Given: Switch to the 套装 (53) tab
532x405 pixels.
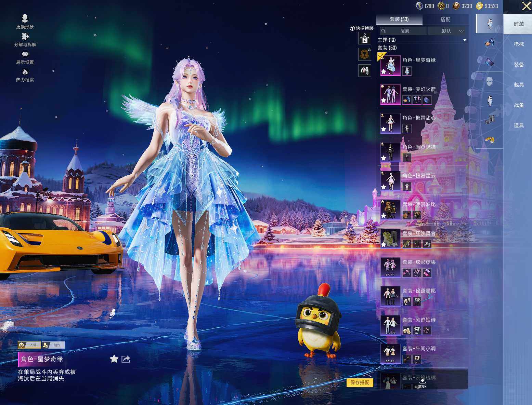Looking at the screenshot, I should click(399, 19).
